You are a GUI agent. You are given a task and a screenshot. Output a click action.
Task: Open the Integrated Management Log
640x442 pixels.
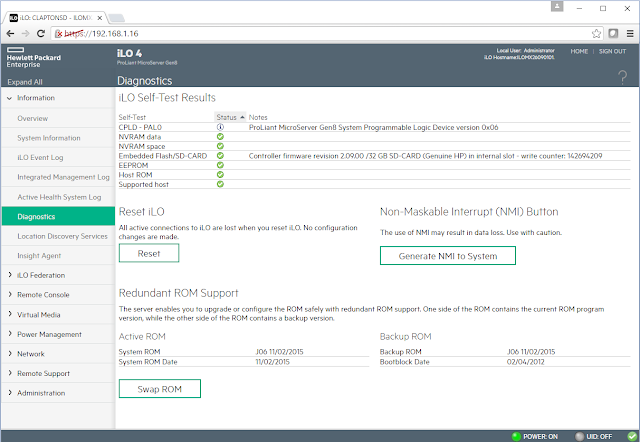63,177
